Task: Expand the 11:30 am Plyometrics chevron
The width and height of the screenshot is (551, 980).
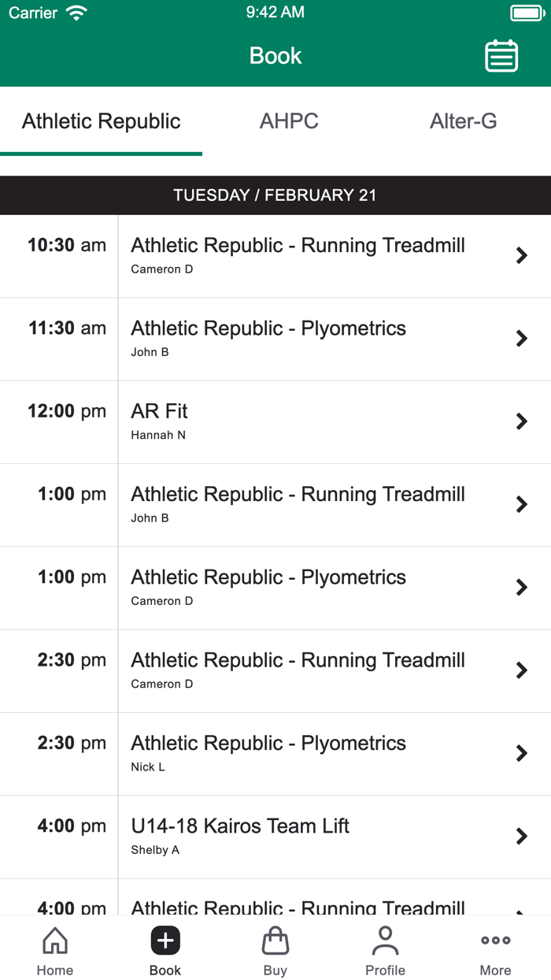Action: click(x=521, y=338)
